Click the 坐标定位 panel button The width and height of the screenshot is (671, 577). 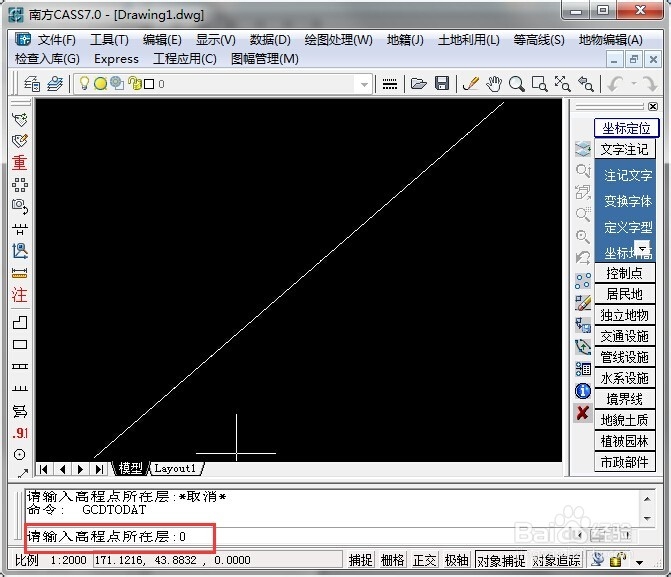point(626,128)
